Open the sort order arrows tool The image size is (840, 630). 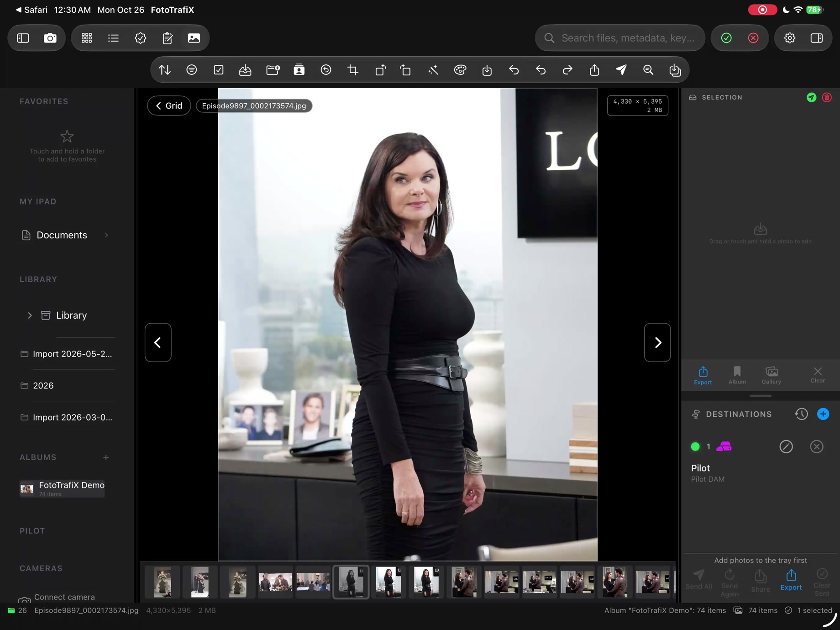165,70
